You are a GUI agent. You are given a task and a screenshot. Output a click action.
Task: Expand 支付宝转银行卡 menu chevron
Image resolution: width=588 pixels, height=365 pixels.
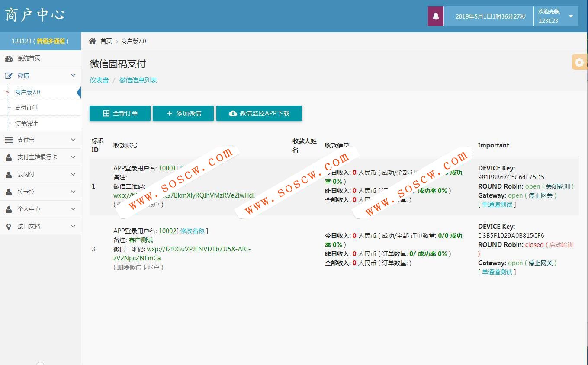pos(73,157)
